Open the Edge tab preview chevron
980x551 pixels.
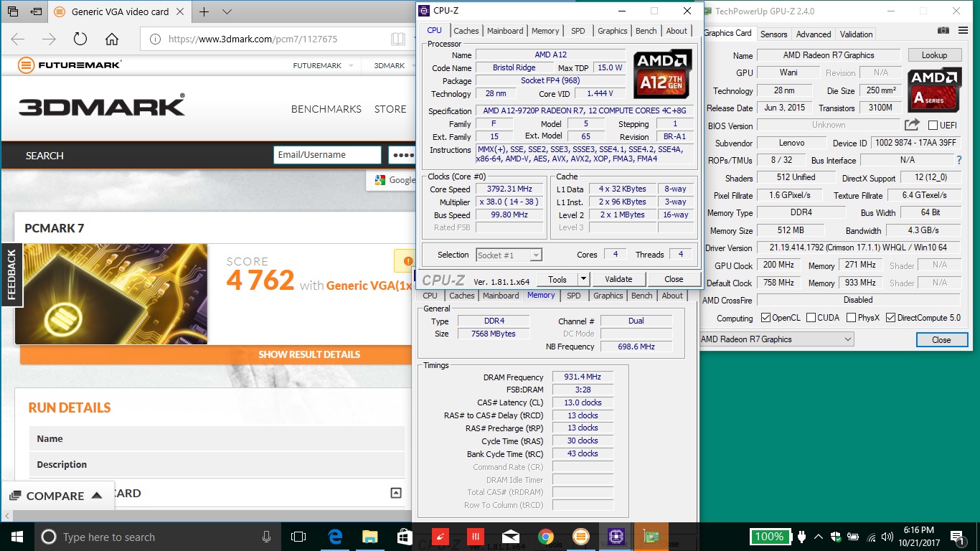coord(227,12)
